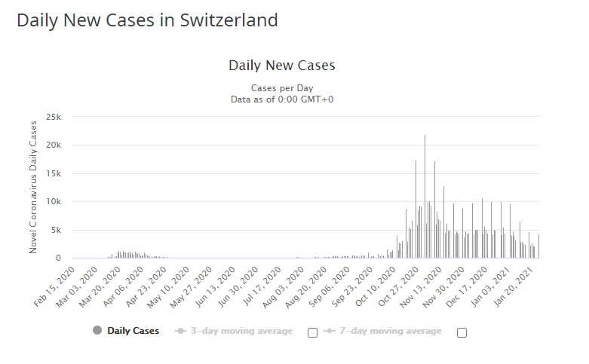Click the gray Daily Cases legend circle
This screenshot has height=364, width=589.
(x=97, y=330)
